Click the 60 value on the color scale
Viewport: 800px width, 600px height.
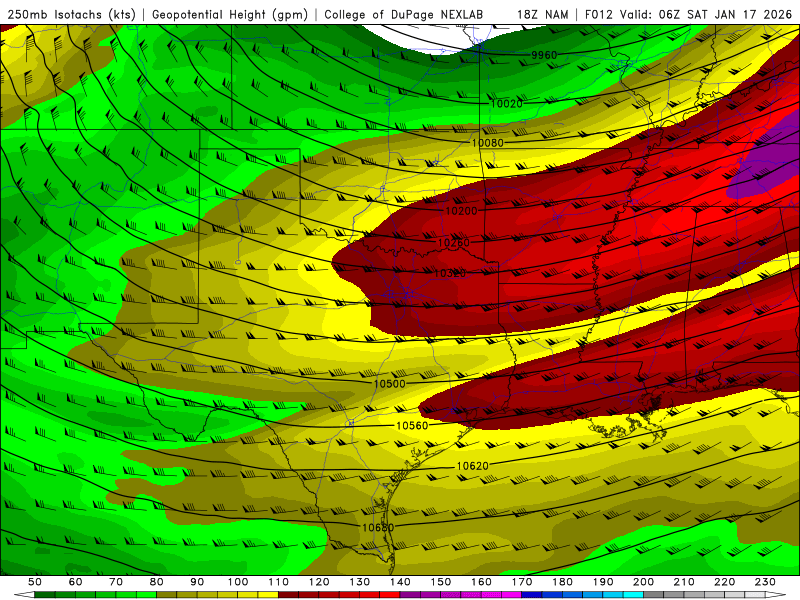tap(75, 582)
